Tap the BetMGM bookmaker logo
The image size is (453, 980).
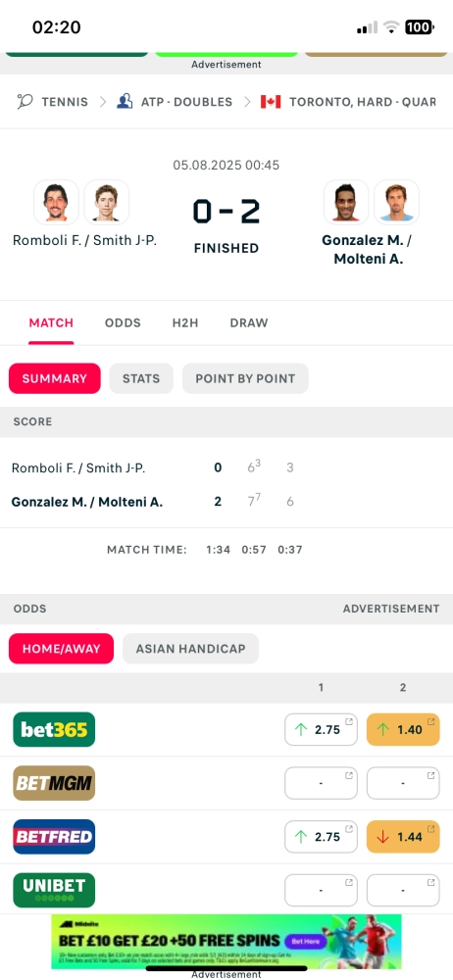pyautogui.click(x=54, y=783)
